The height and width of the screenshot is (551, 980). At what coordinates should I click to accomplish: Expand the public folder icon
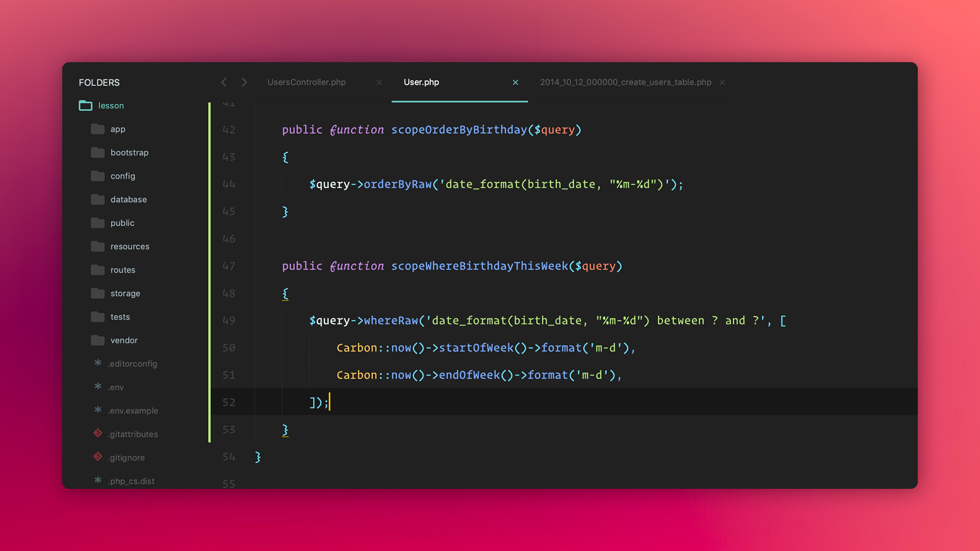coord(98,222)
